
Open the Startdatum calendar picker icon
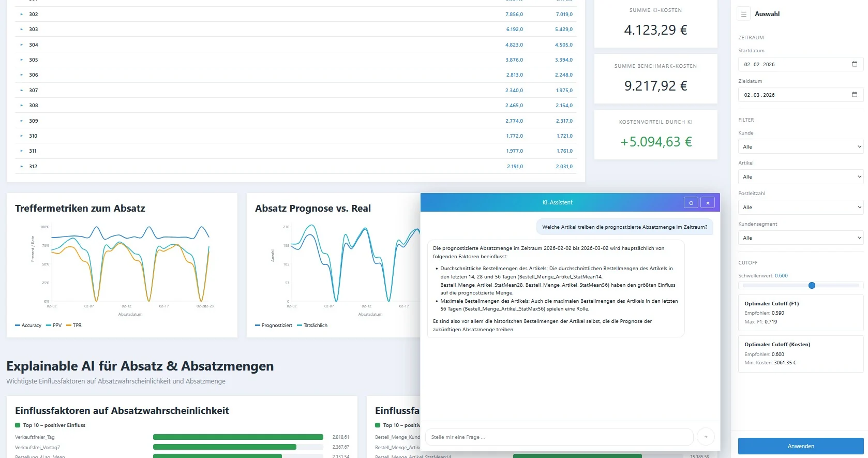point(854,64)
